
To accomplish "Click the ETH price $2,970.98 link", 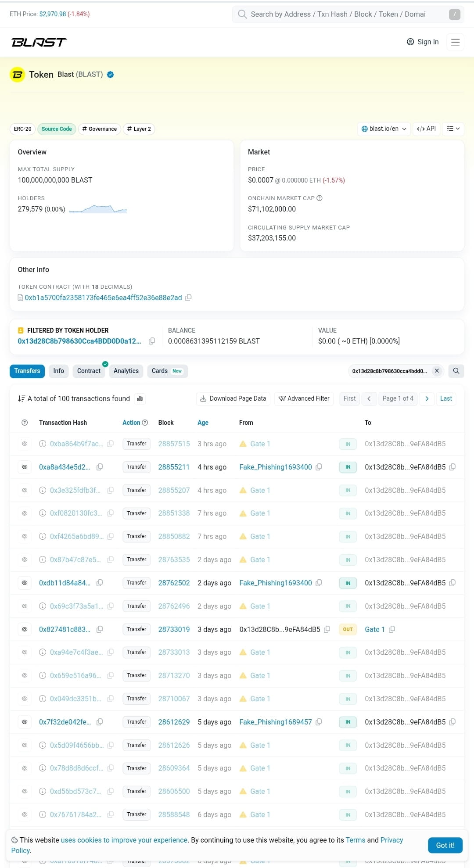I will coord(53,14).
